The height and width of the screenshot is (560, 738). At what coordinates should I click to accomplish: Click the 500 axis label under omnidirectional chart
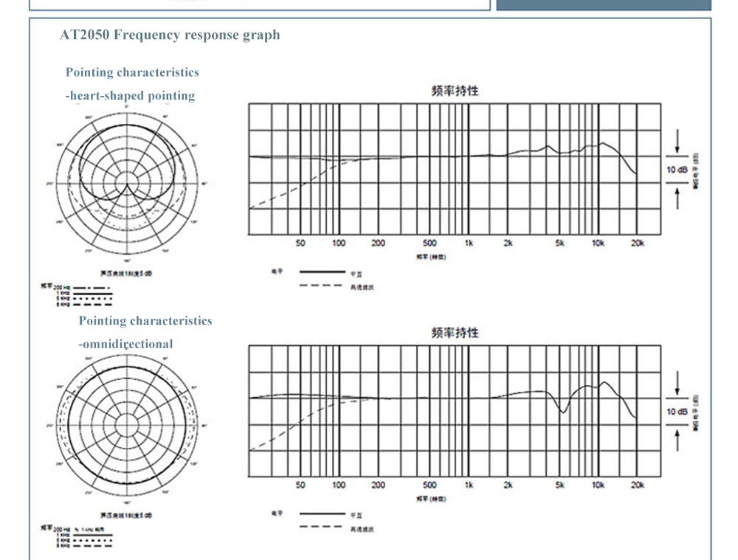[x=430, y=485]
